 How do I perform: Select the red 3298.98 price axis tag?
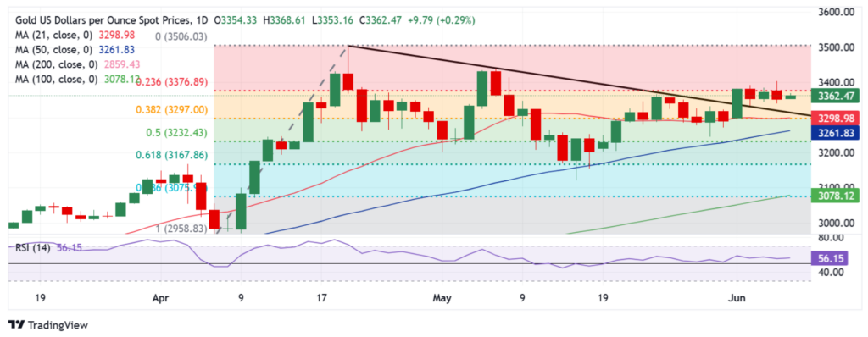pyautogui.click(x=835, y=119)
